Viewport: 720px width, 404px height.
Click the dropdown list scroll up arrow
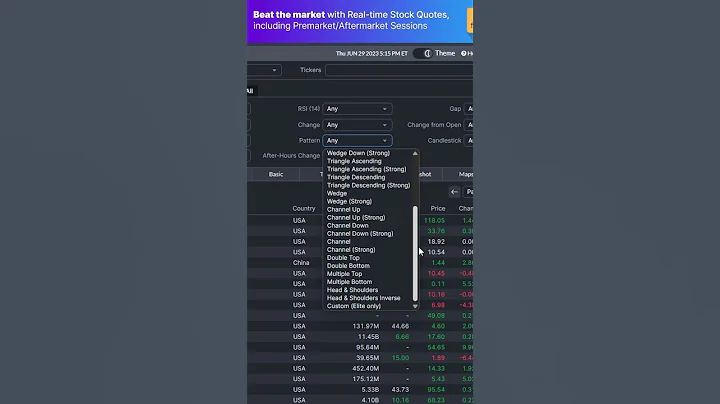click(415, 153)
